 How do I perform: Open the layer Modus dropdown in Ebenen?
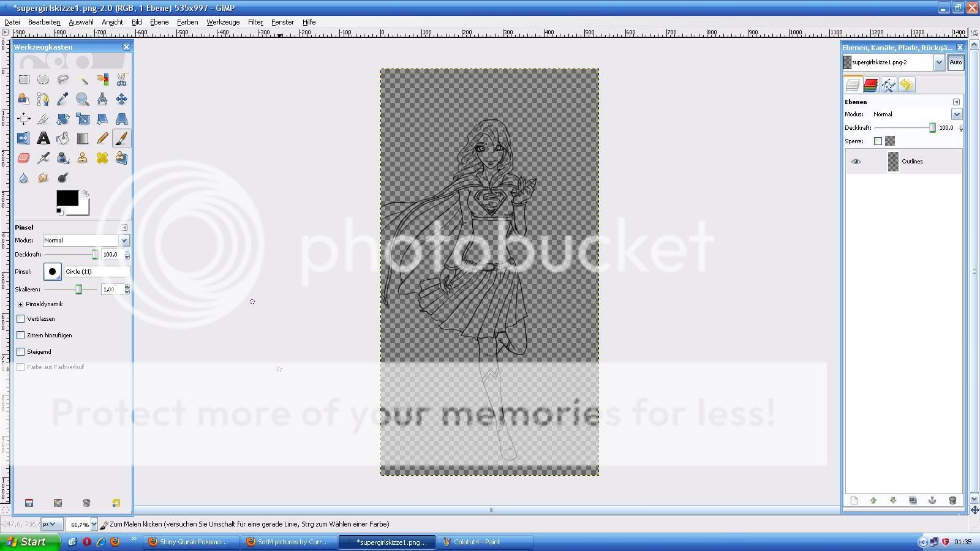tap(957, 114)
